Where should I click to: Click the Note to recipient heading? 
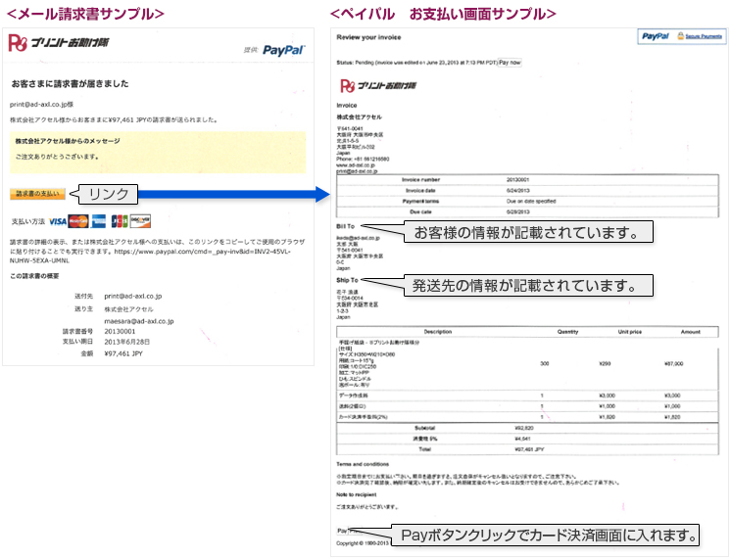356,494
